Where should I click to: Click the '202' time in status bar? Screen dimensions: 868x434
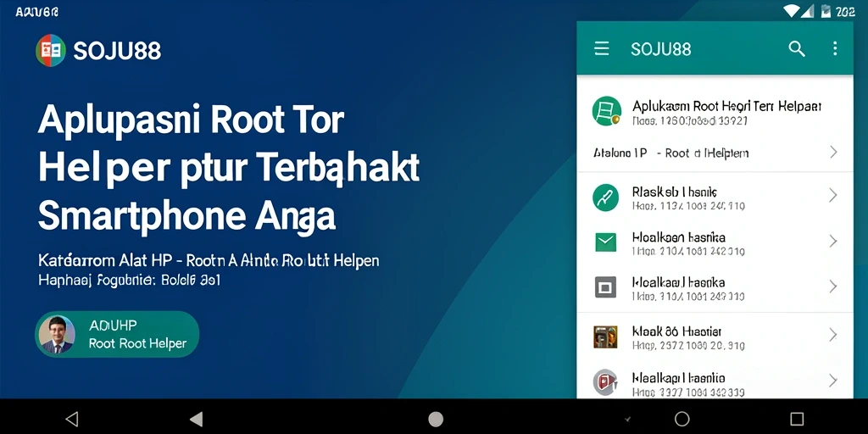tap(846, 12)
